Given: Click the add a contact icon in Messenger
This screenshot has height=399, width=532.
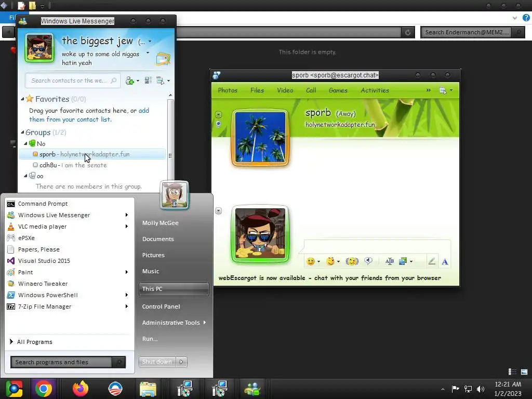Looking at the screenshot, I should (x=130, y=81).
